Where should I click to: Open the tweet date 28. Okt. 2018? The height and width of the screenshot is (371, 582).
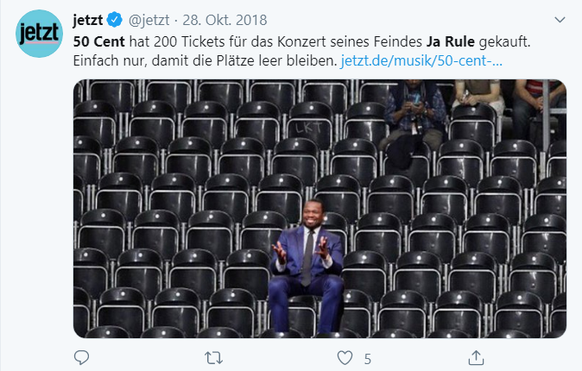(225, 20)
